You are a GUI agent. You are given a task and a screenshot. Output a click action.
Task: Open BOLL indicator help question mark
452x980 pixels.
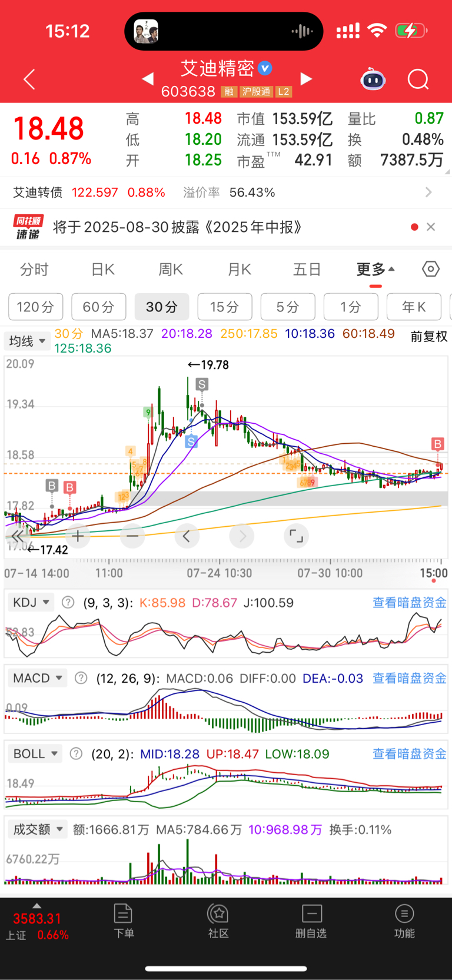click(76, 753)
